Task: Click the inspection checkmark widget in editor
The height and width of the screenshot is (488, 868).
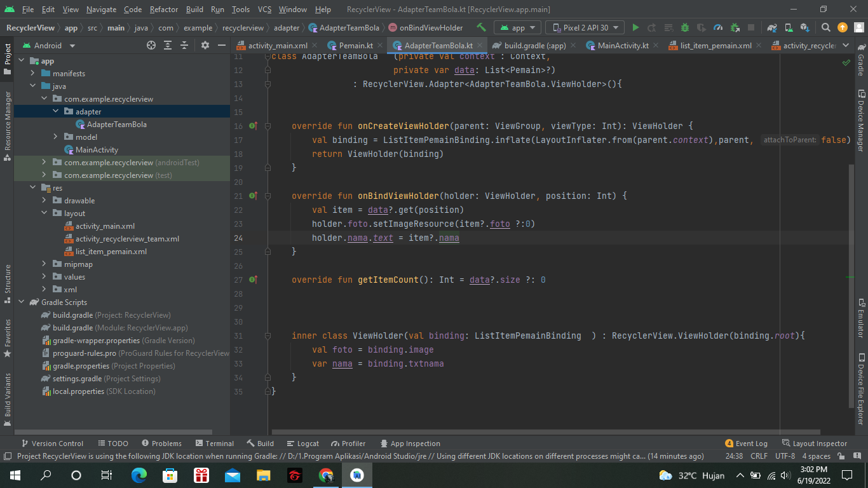Action: point(846,63)
